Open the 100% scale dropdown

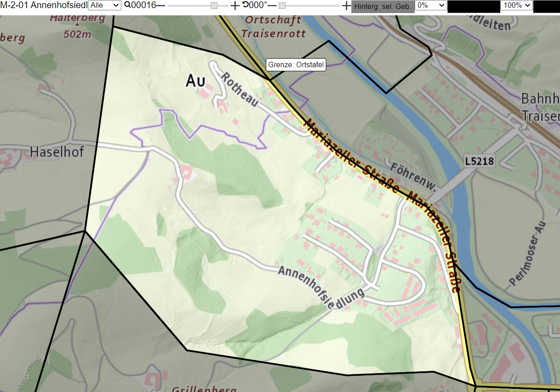(517, 5)
